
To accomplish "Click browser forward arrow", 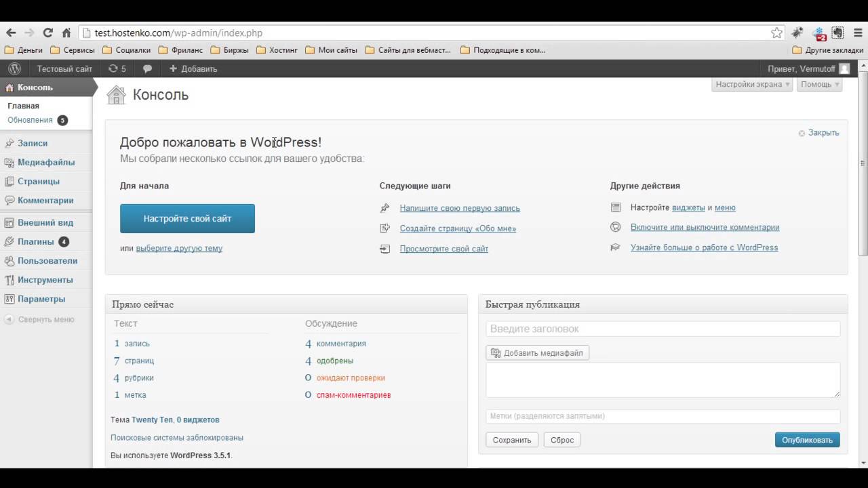I will [29, 33].
